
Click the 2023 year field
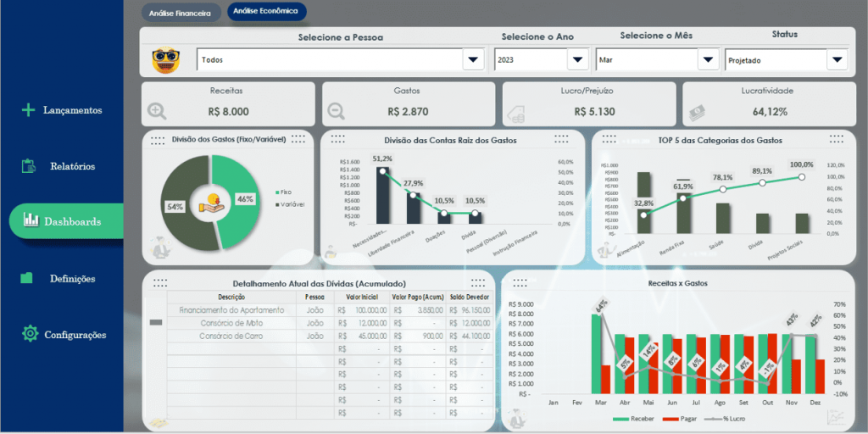(531, 60)
